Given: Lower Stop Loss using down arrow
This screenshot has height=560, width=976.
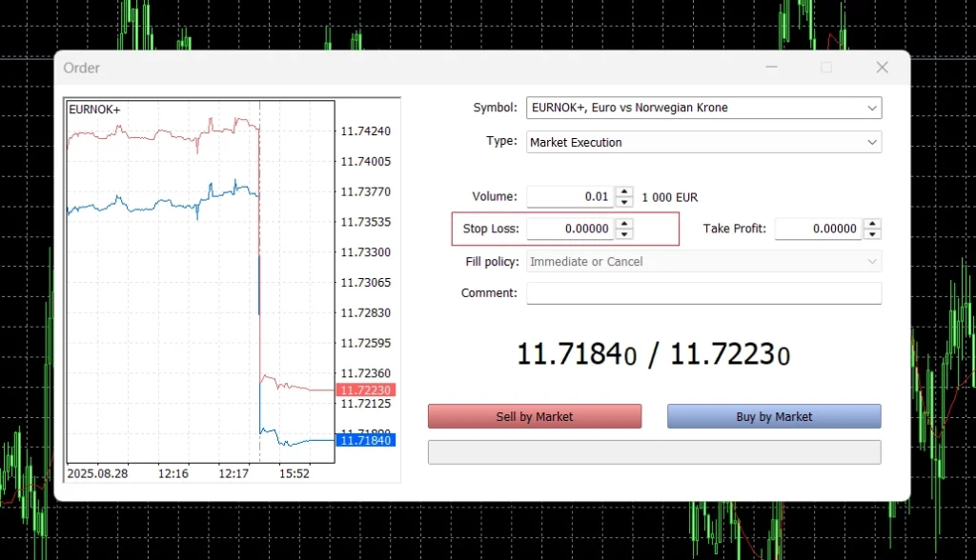Looking at the screenshot, I should (x=624, y=234).
